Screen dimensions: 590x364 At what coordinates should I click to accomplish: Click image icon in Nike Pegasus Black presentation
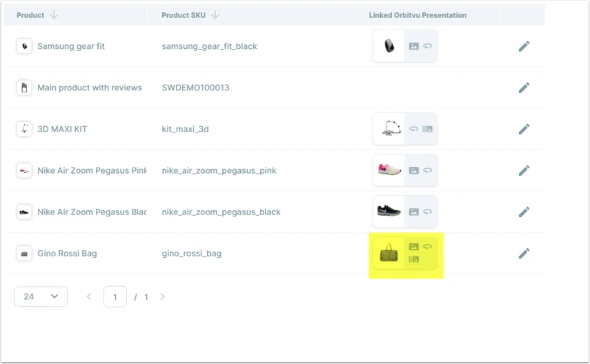(413, 212)
